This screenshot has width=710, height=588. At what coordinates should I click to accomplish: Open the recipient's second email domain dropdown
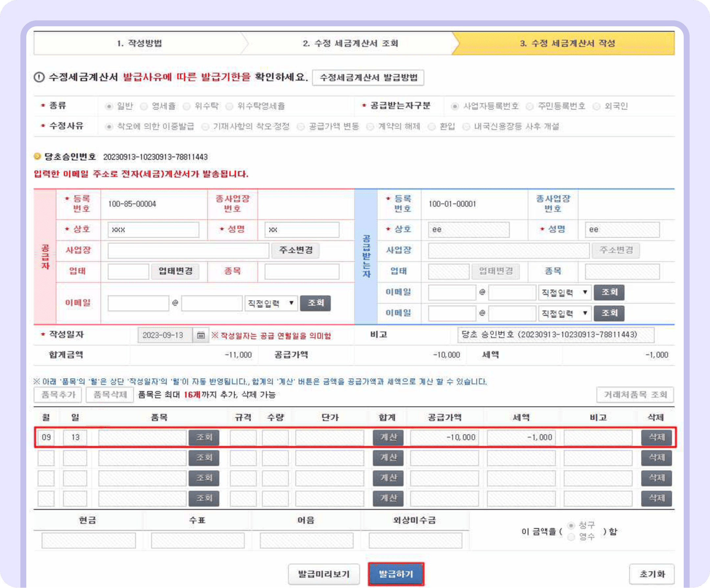pos(565,313)
